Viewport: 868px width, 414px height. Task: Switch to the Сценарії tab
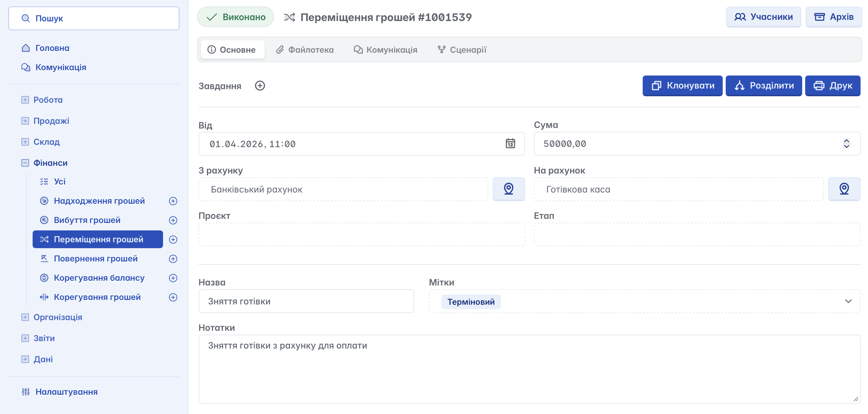click(x=462, y=50)
